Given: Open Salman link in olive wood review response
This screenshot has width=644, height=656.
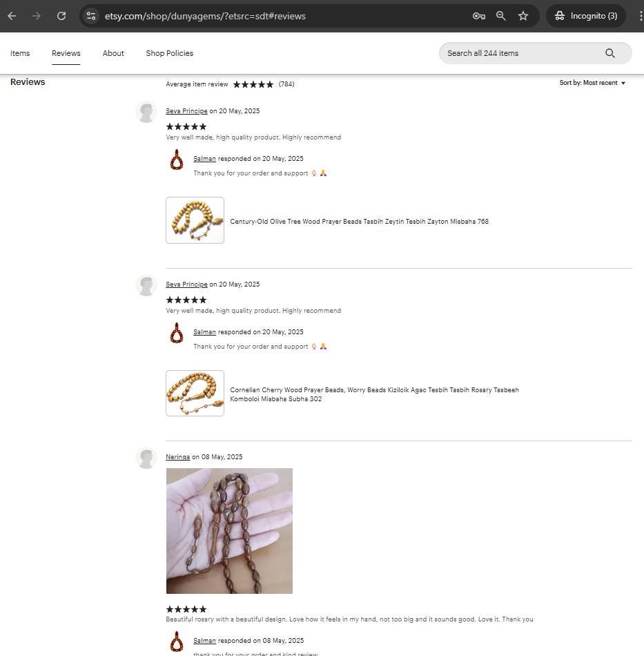Looking at the screenshot, I should coord(204,159).
